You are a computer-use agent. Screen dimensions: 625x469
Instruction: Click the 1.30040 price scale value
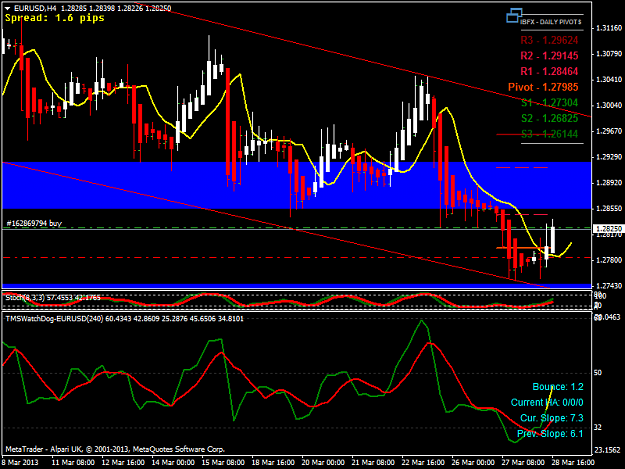click(x=609, y=105)
